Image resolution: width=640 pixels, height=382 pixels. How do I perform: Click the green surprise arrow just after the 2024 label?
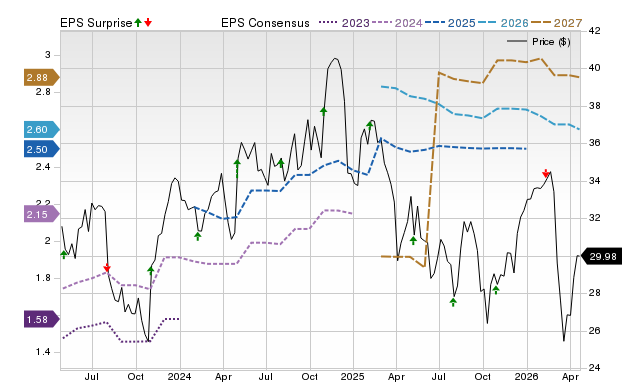click(x=198, y=236)
